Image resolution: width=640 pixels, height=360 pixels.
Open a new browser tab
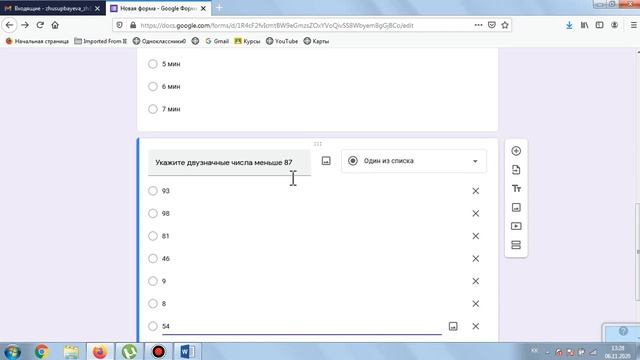point(219,8)
